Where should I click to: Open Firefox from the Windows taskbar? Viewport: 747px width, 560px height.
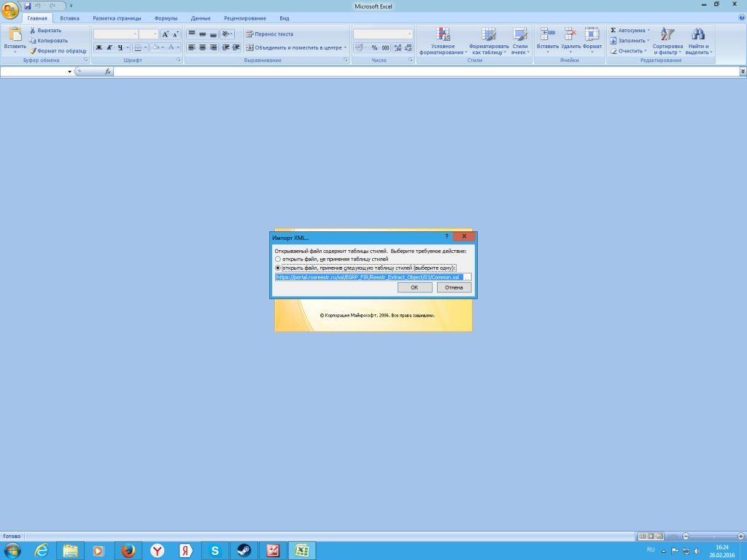[x=128, y=551]
